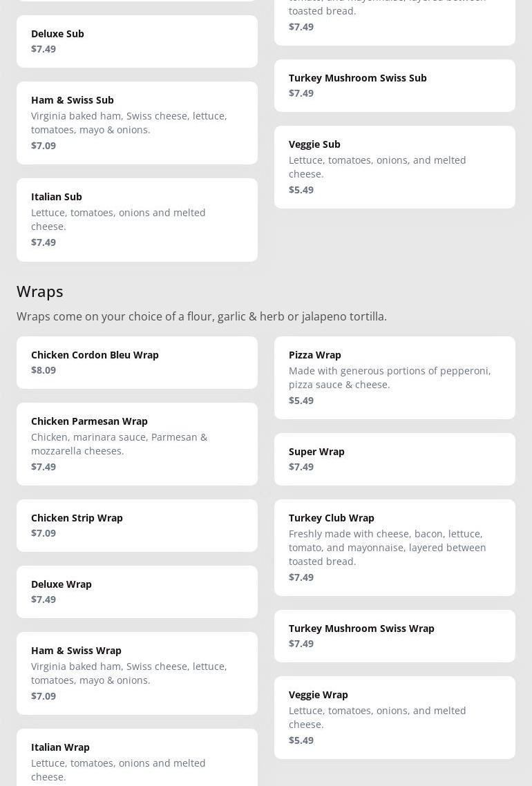Click the $8.09 Chicken Cordon Bleu price
The image size is (532, 786).
pos(44,370)
